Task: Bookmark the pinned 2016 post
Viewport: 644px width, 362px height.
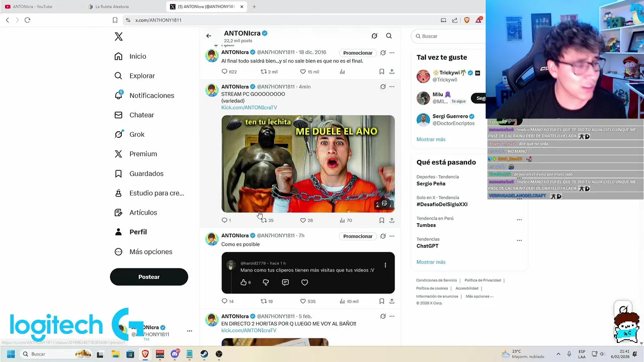Action: point(382,72)
